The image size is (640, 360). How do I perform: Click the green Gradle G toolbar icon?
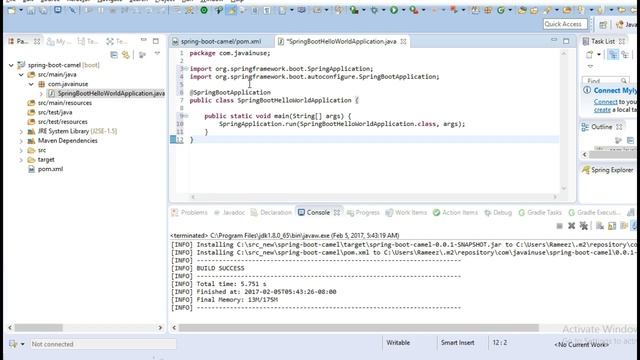click(501, 10)
